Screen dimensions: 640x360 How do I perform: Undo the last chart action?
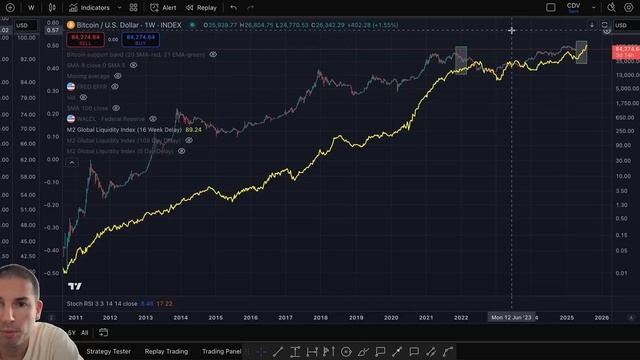(x=233, y=7)
